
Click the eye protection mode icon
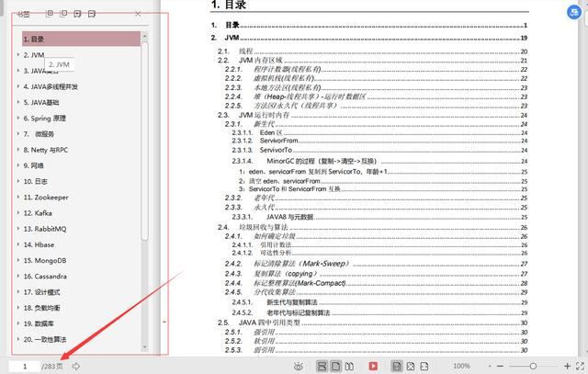point(299,367)
